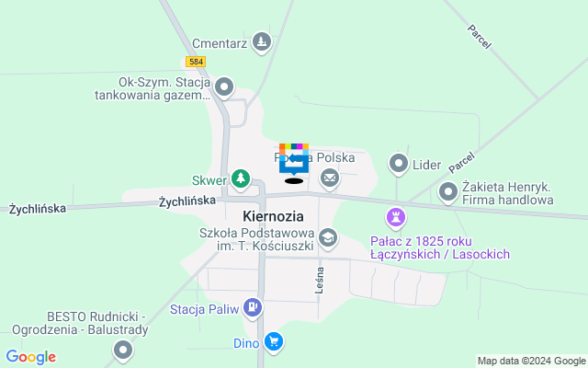Click the Żakieta Henryk. Firma handlowa pin
The height and width of the screenshot is (368, 588).
click(x=448, y=192)
